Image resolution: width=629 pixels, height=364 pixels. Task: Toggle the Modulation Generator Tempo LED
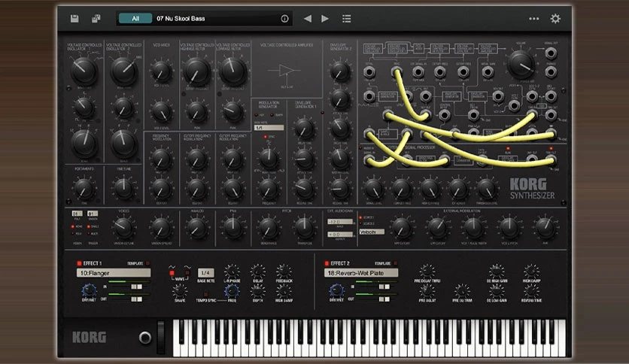[272, 115]
